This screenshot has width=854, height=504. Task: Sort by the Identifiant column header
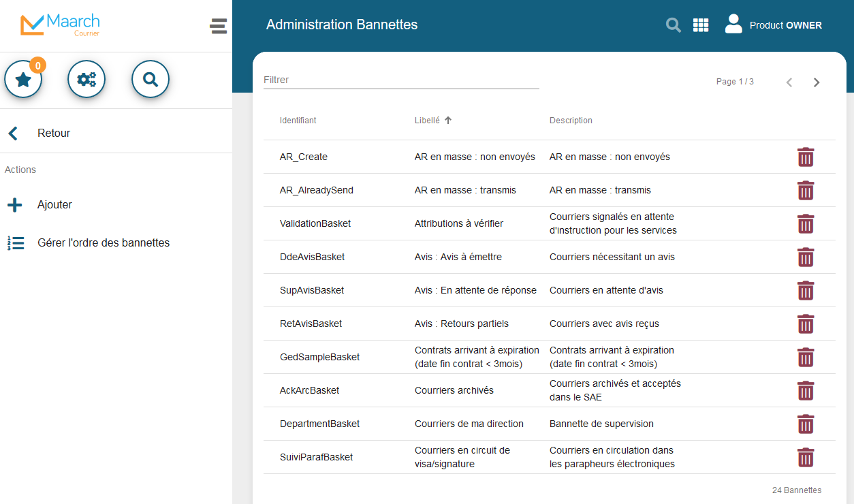pyautogui.click(x=298, y=121)
